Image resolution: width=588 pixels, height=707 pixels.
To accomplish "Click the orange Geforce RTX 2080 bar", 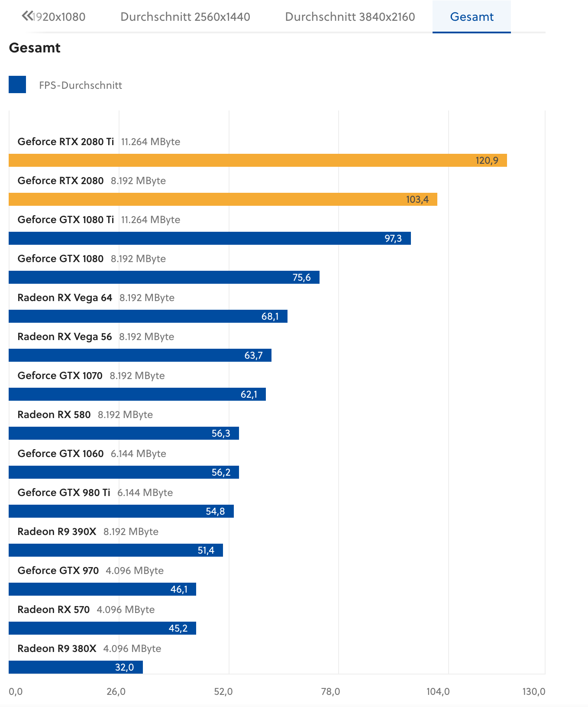I will click(223, 199).
